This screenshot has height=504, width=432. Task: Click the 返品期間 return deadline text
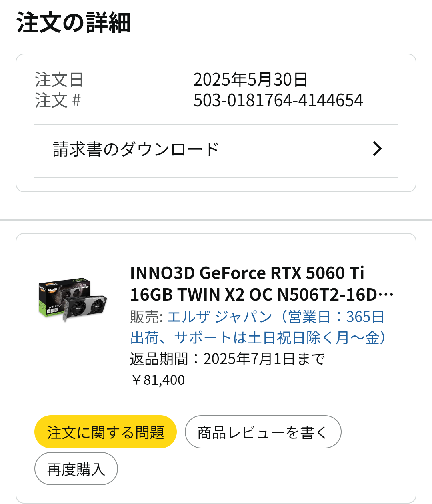click(x=227, y=359)
